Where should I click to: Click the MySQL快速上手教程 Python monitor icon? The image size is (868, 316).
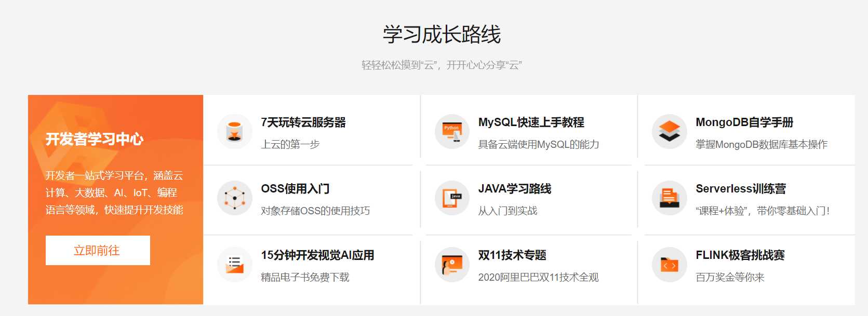pyautogui.click(x=452, y=132)
